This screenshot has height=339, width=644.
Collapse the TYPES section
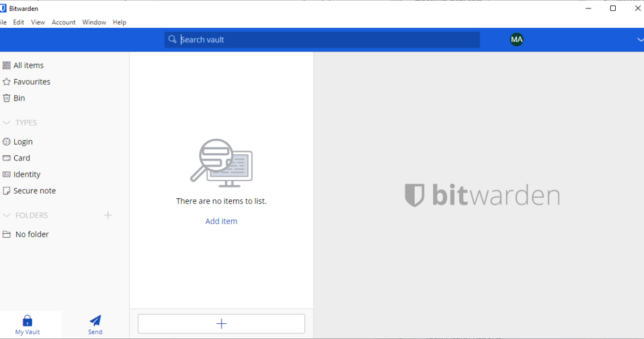[7, 123]
